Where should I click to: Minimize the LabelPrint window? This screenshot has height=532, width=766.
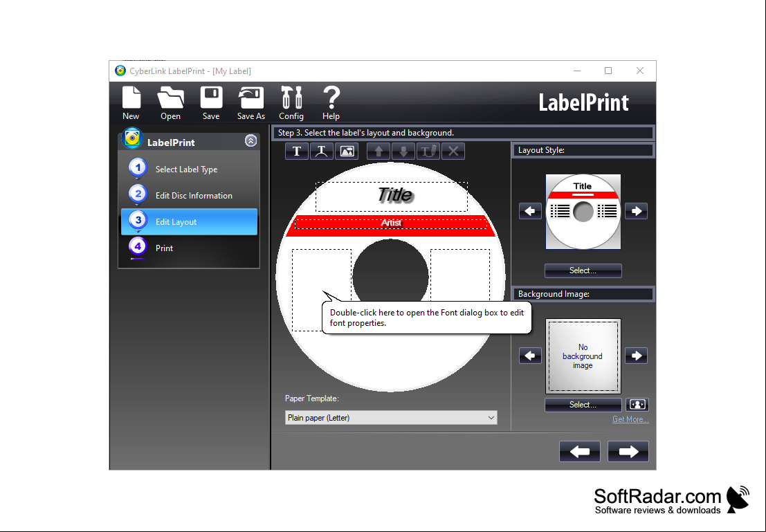pyautogui.click(x=577, y=71)
